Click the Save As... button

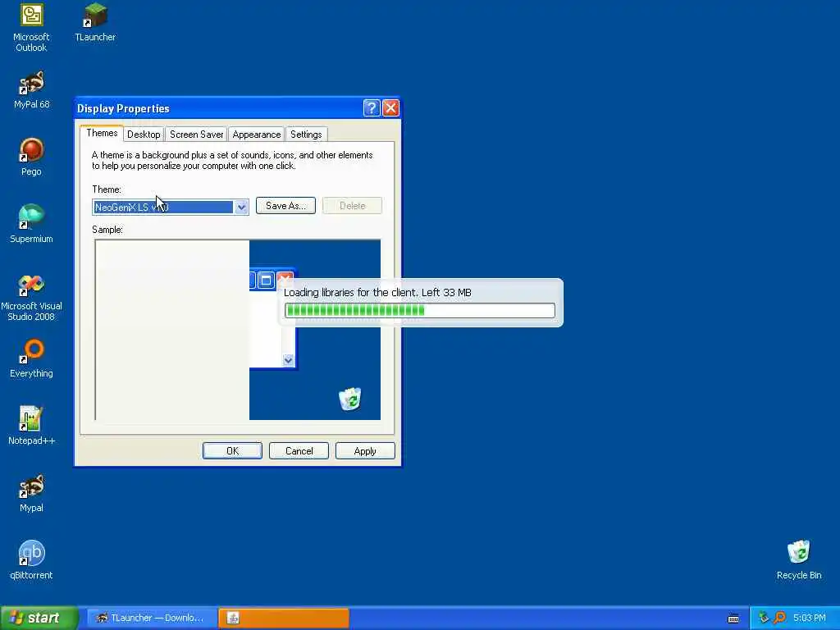pyautogui.click(x=285, y=206)
